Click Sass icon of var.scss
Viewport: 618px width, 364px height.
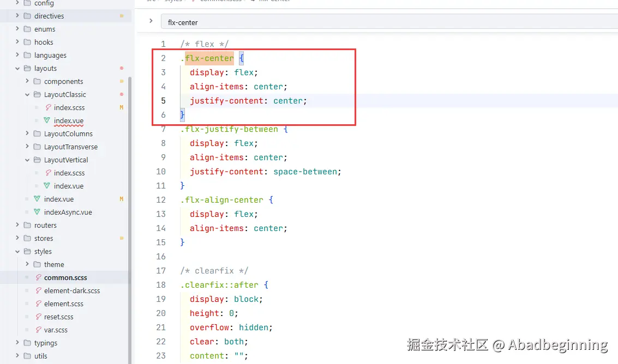click(38, 329)
